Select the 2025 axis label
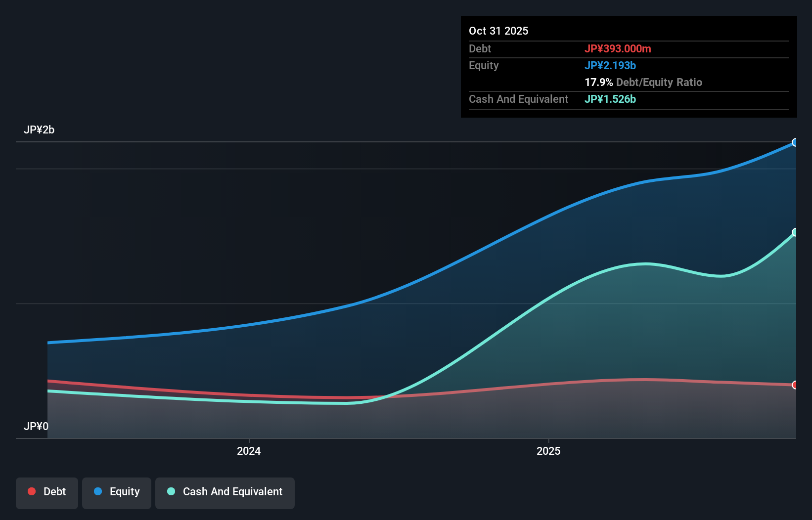This screenshot has width=812, height=520. point(548,451)
